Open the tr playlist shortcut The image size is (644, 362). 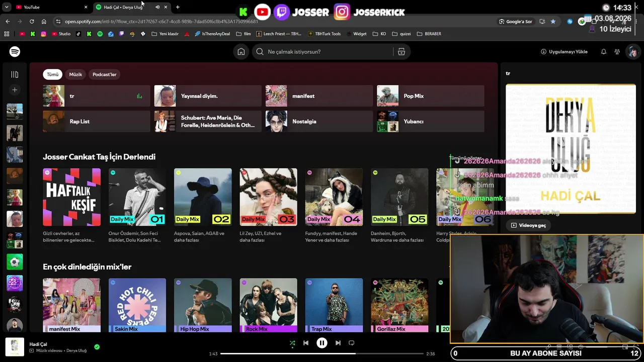point(97,96)
